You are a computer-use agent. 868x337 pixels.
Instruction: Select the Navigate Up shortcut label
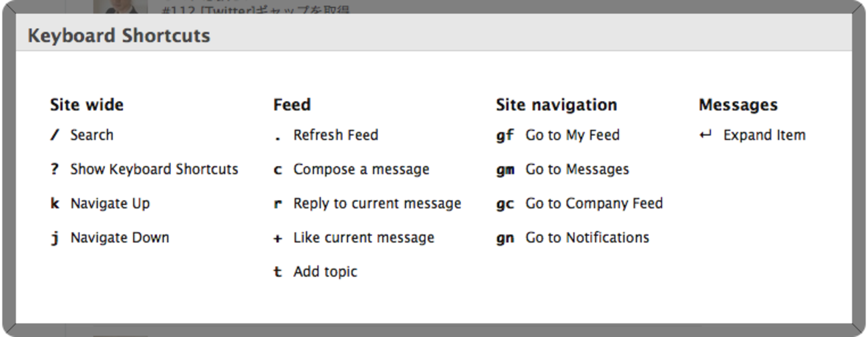pyautogui.click(x=110, y=204)
